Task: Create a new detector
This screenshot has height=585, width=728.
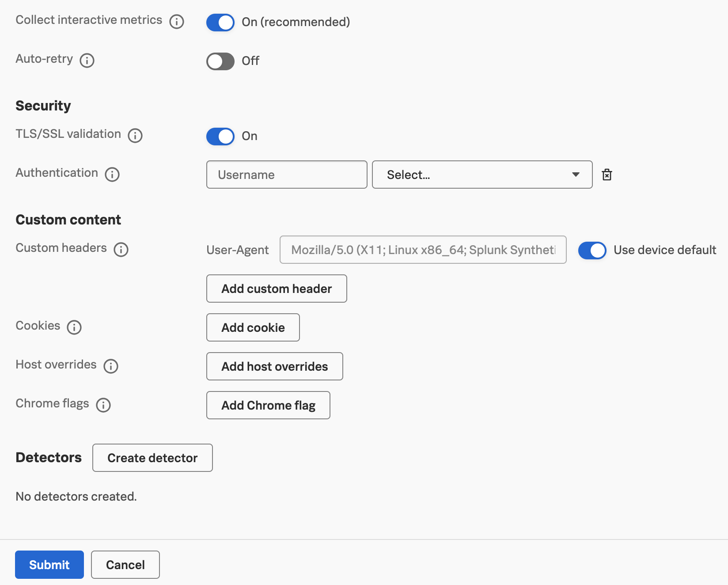Action: click(x=152, y=458)
